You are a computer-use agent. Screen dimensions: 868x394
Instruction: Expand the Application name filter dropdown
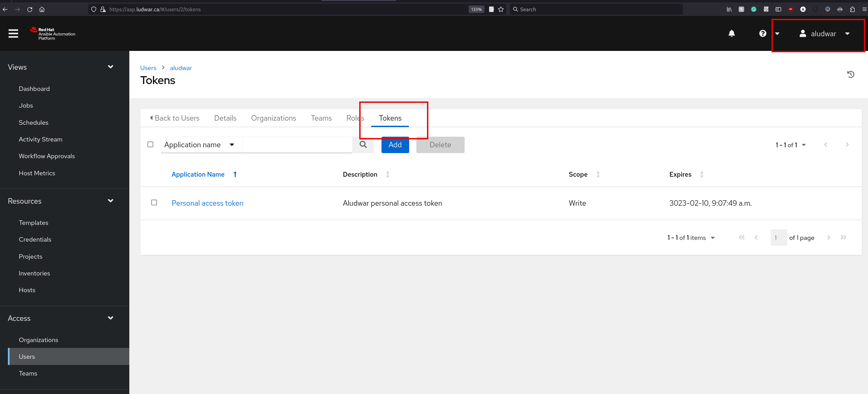point(233,145)
